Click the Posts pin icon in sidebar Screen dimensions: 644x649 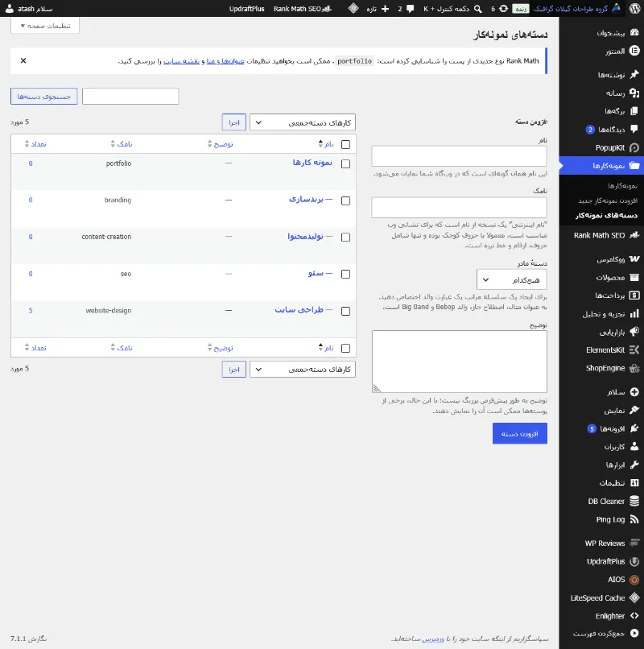coord(634,75)
